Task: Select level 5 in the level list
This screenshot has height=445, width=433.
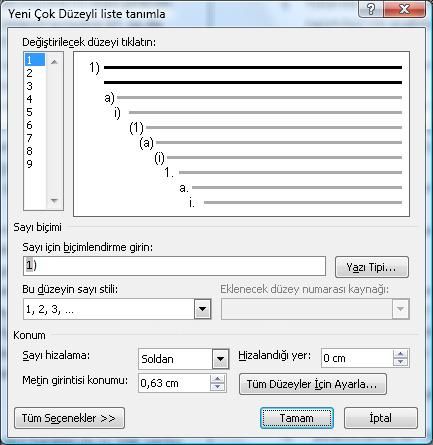Action: click(29, 112)
